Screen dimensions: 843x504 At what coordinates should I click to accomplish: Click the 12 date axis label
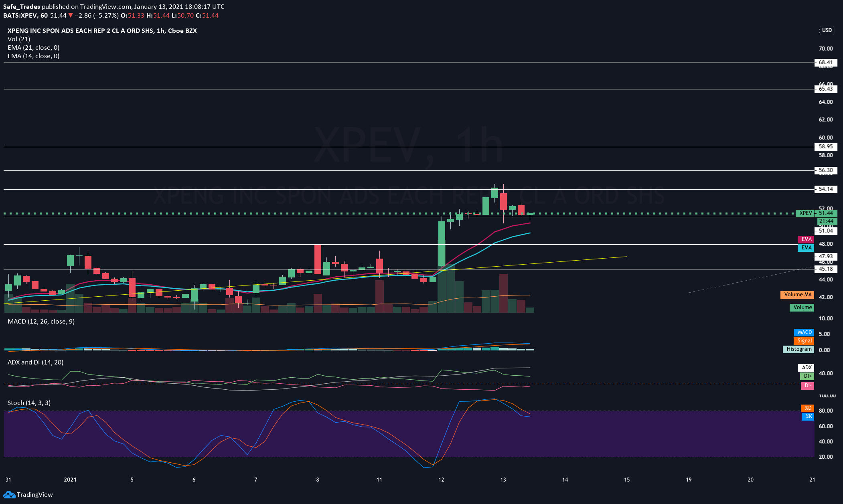pos(441,480)
